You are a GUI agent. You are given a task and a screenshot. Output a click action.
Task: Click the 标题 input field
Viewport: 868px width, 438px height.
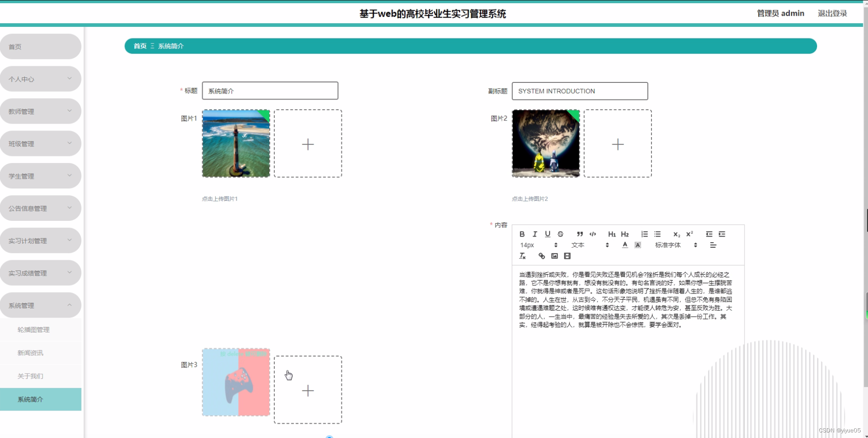coord(270,91)
